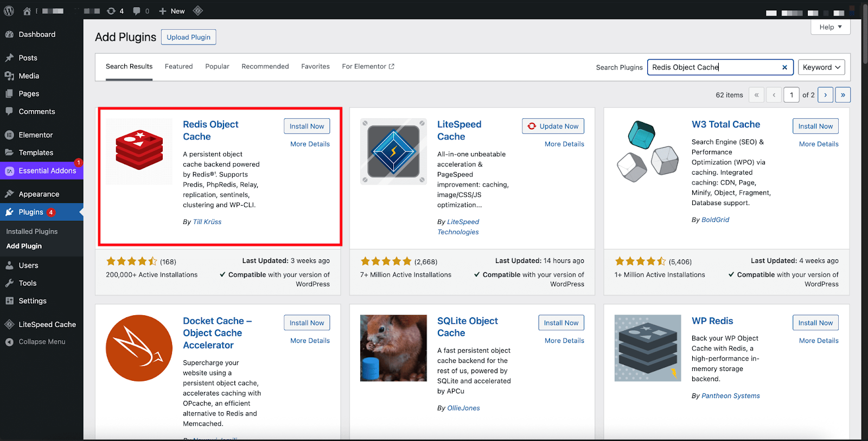The width and height of the screenshot is (868, 441).
Task: Open More Details for LiteSpeed Cache
Action: coord(564,144)
